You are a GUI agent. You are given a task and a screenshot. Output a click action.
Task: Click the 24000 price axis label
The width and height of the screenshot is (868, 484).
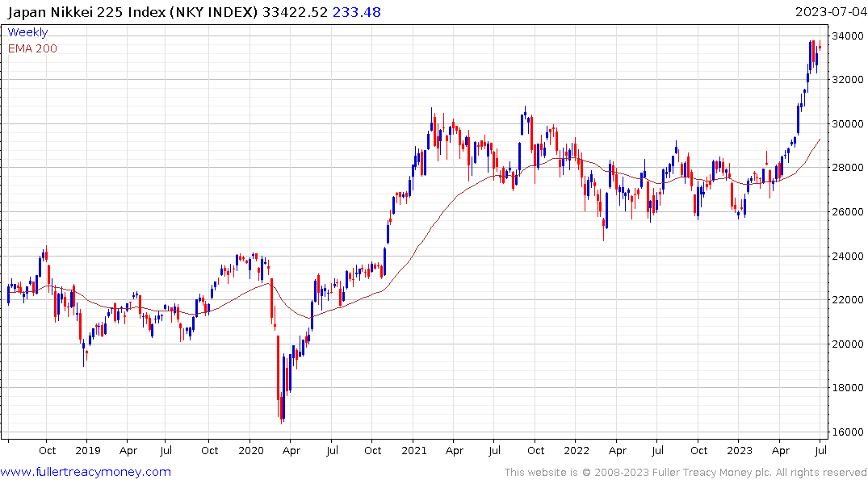click(x=847, y=256)
